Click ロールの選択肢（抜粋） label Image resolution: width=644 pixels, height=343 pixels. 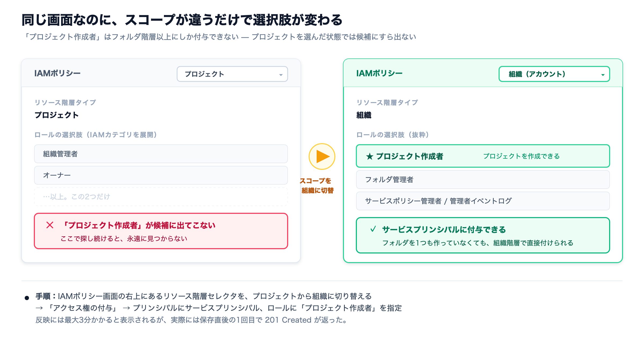tap(393, 135)
